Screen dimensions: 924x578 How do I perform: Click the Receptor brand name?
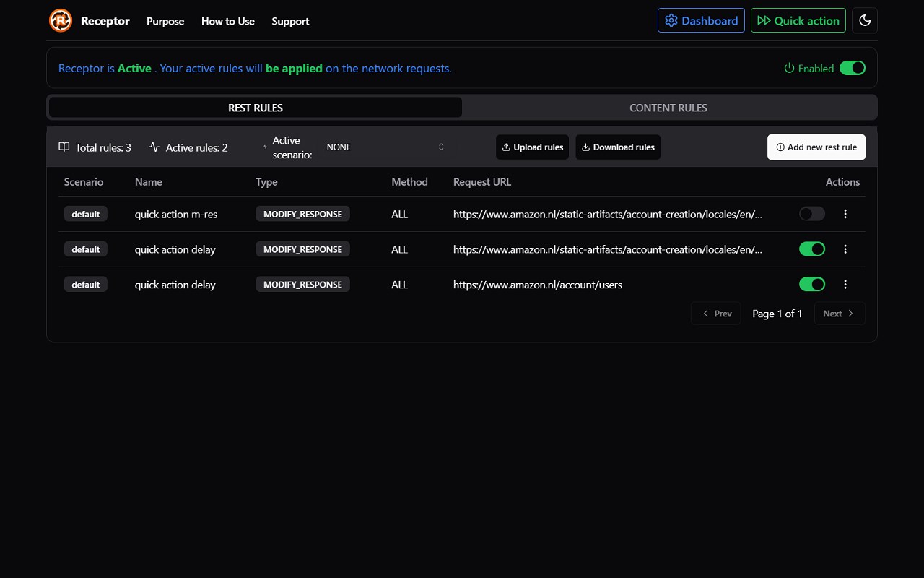click(105, 21)
